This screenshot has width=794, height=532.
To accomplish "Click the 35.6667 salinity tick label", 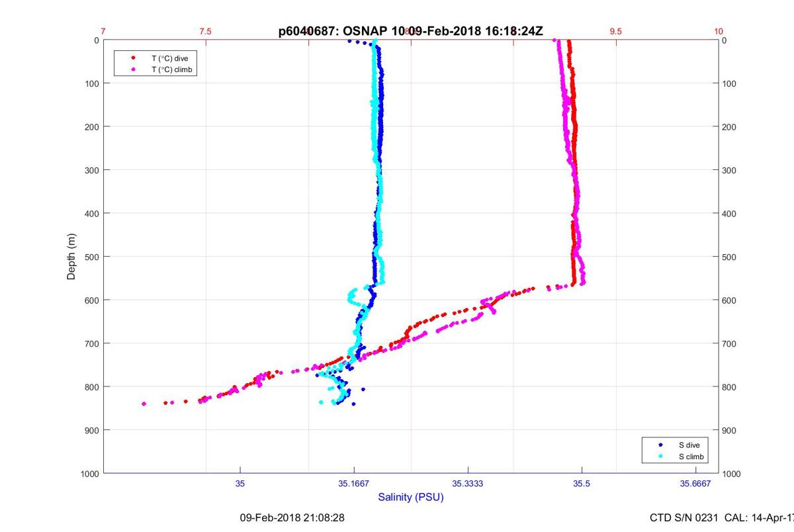I will click(x=695, y=484).
